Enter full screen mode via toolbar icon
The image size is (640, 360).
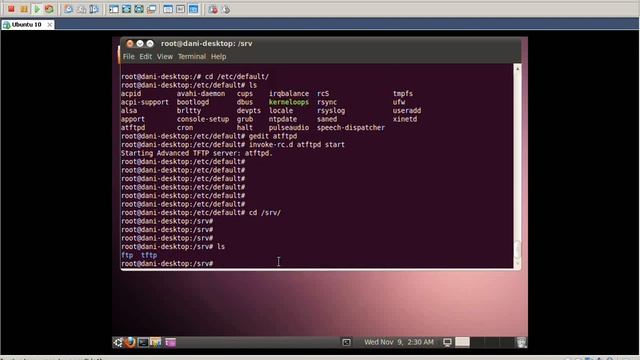[127, 9]
